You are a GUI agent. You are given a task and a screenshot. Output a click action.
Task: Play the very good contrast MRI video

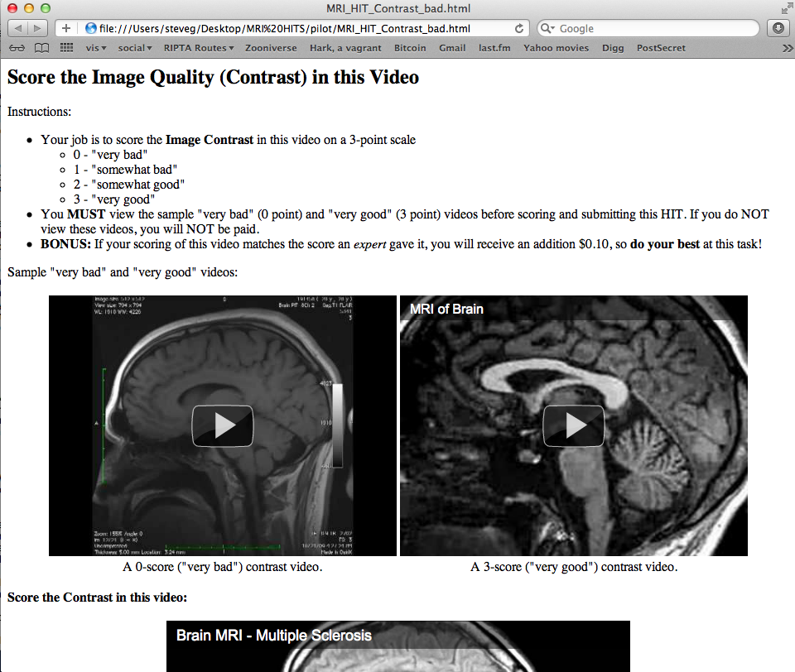click(573, 425)
